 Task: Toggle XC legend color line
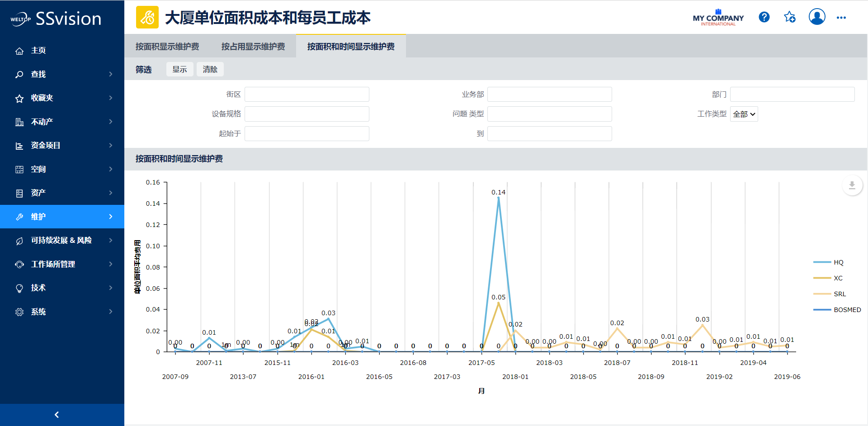822,278
